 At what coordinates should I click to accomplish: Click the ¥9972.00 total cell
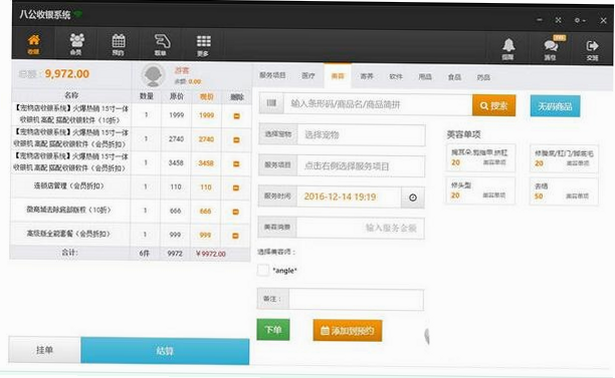point(211,254)
